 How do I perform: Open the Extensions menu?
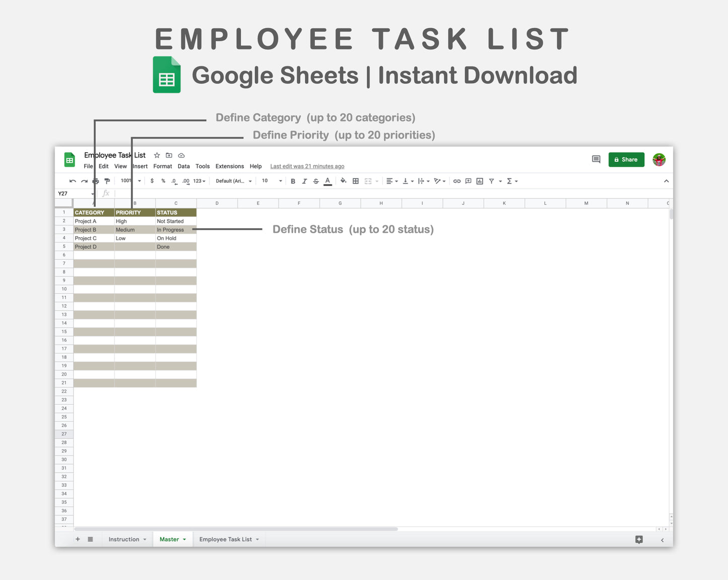point(230,166)
